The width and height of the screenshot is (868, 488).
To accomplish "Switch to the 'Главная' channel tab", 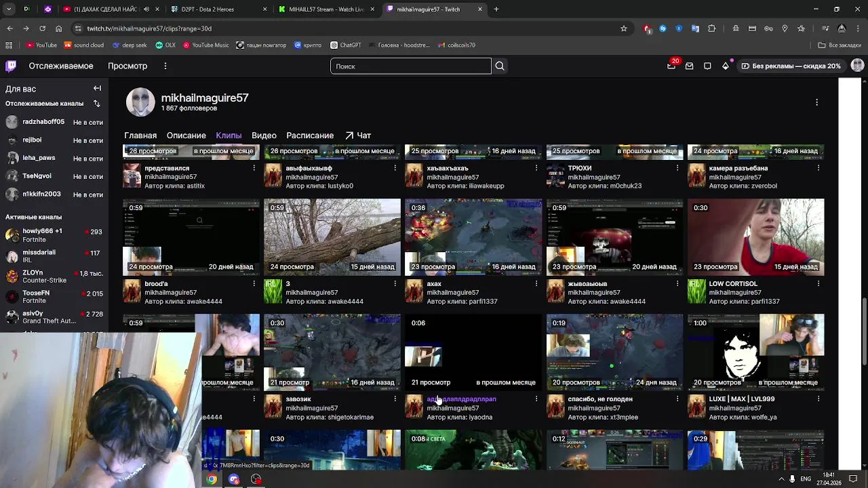I will (x=140, y=136).
